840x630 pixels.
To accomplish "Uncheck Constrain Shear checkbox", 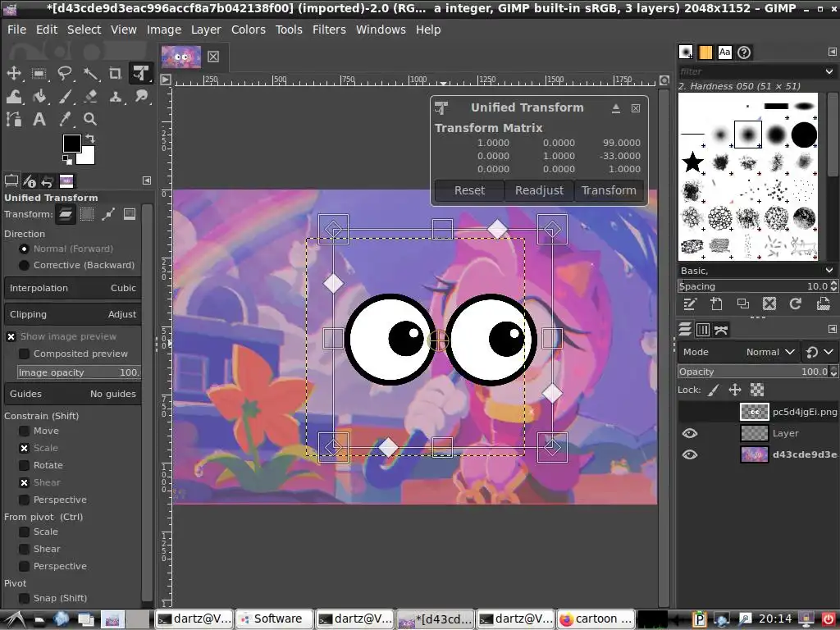I will (x=24, y=482).
